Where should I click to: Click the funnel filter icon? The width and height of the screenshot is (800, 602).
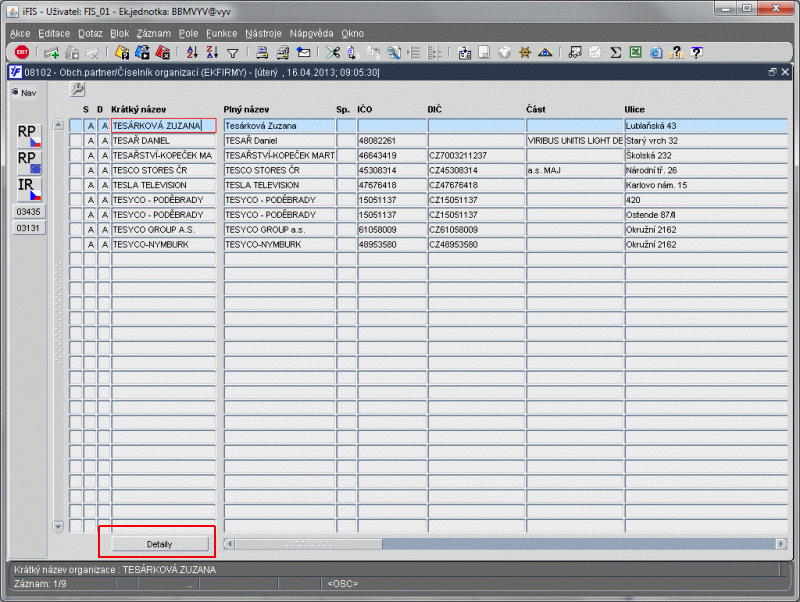click(233, 53)
